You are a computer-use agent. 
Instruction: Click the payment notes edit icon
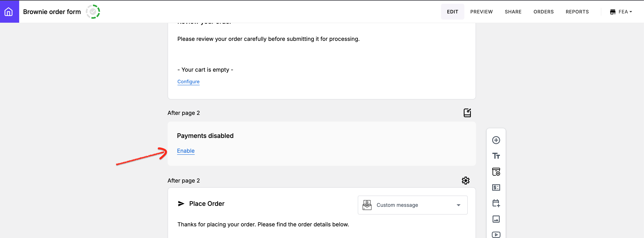467,113
